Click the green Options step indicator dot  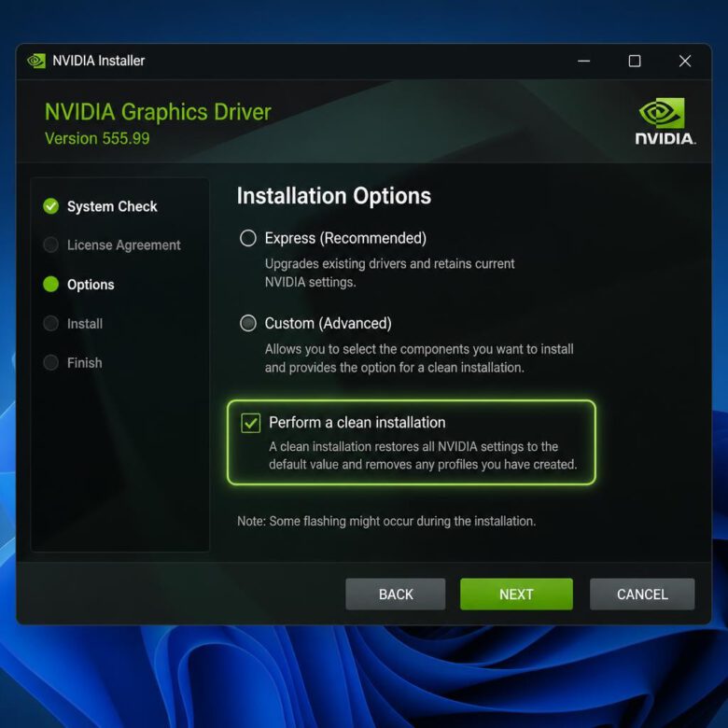coord(51,284)
